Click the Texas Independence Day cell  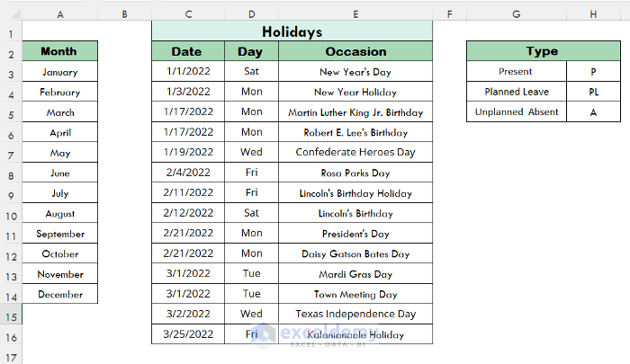pos(355,315)
